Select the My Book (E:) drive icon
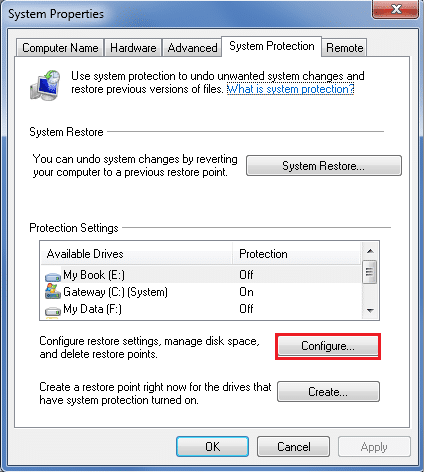Viewport: 424px width, 472px height. 53,276
